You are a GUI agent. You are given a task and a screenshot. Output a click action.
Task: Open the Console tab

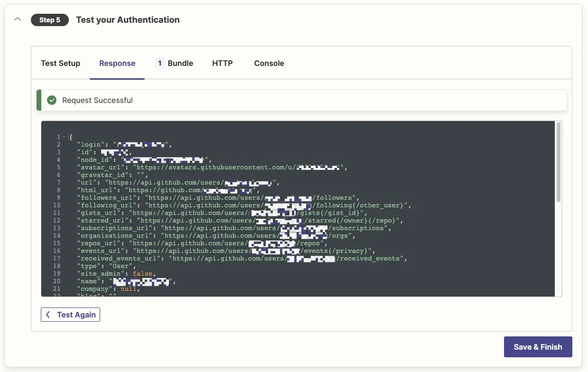tap(269, 63)
